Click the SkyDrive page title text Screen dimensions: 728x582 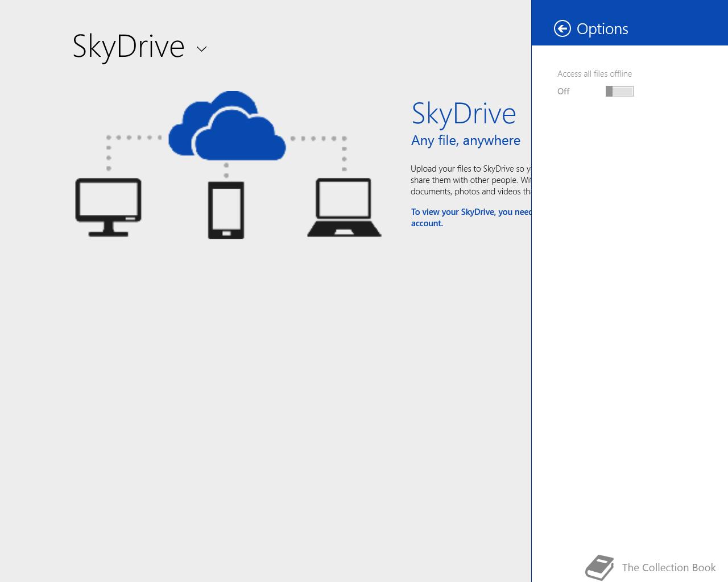coord(129,46)
